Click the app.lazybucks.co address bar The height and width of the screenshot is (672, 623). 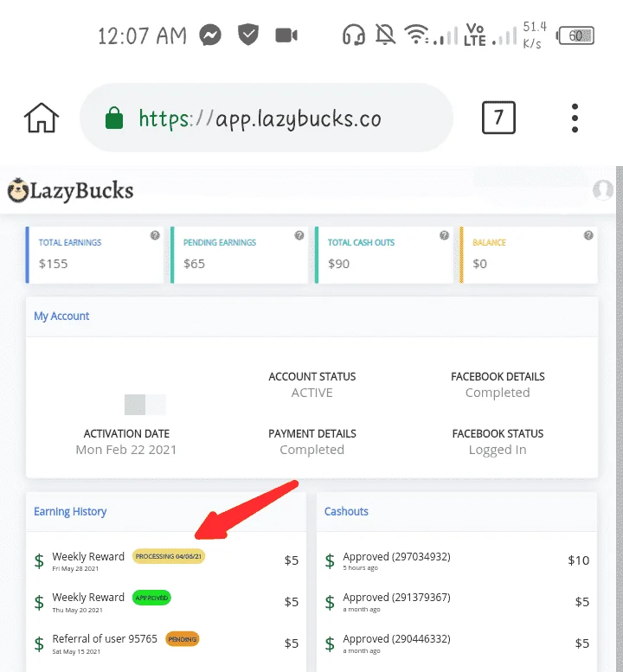[267, 118]
